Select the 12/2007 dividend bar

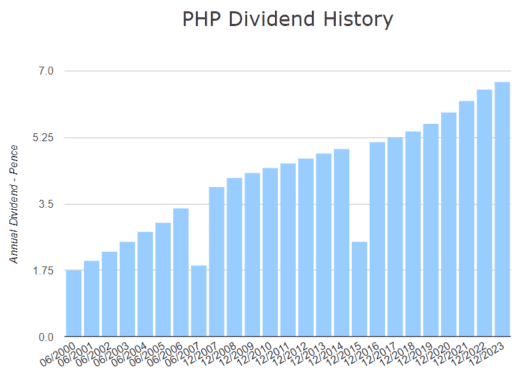[x=216, y=262]
